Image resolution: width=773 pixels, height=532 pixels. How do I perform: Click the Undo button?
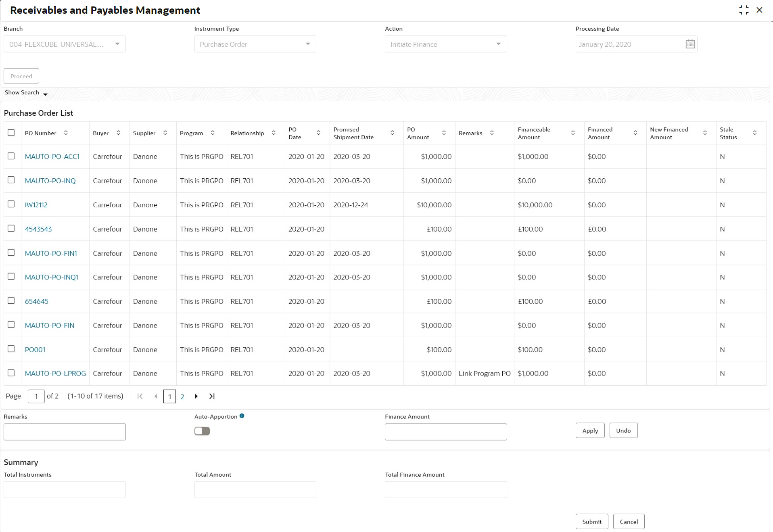pyautogui.click(x=623, y=431)
